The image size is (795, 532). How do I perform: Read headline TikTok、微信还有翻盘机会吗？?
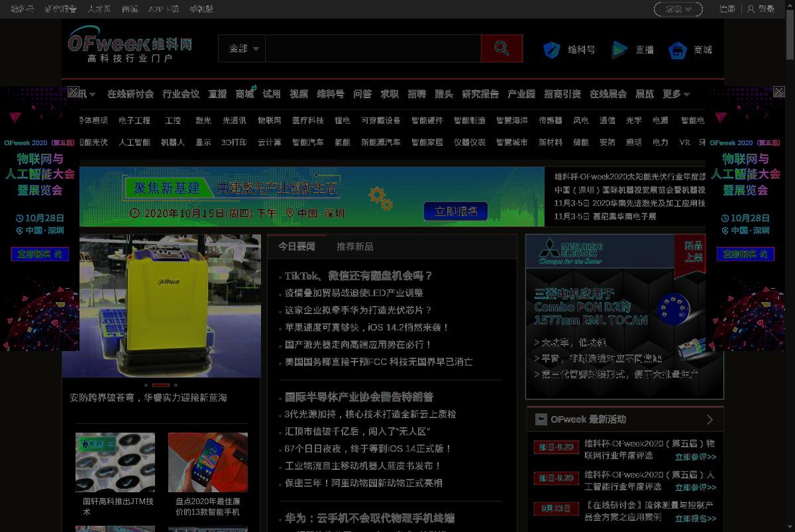coord(358,276)
